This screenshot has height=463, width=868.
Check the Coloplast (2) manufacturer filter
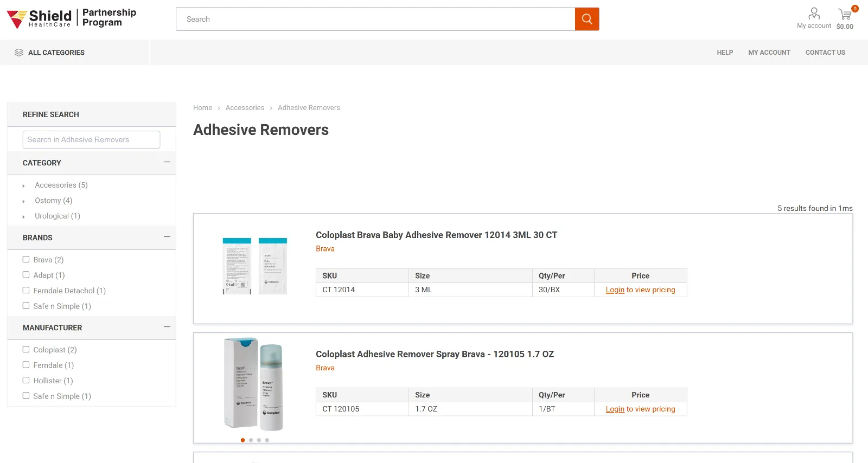(x=26, y=349)
